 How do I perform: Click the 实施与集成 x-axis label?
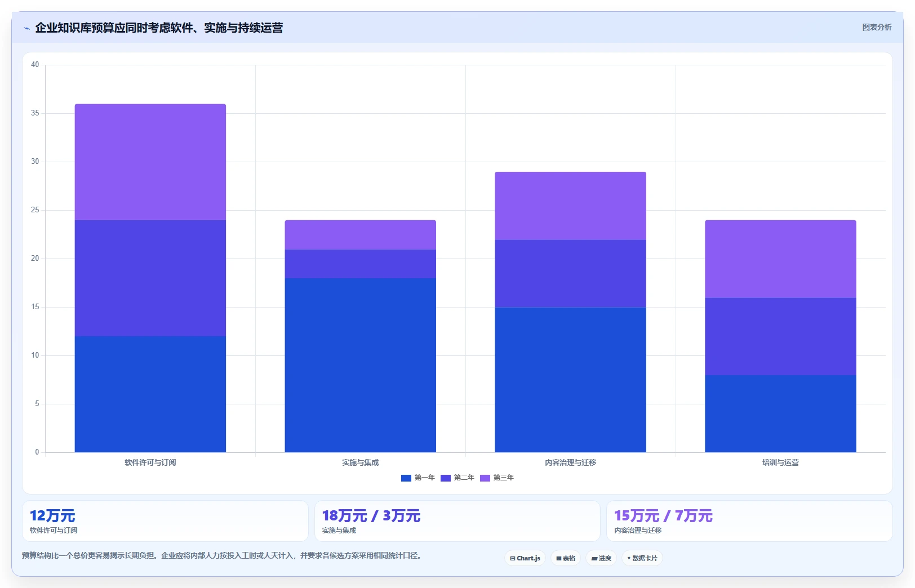[361, 462]
